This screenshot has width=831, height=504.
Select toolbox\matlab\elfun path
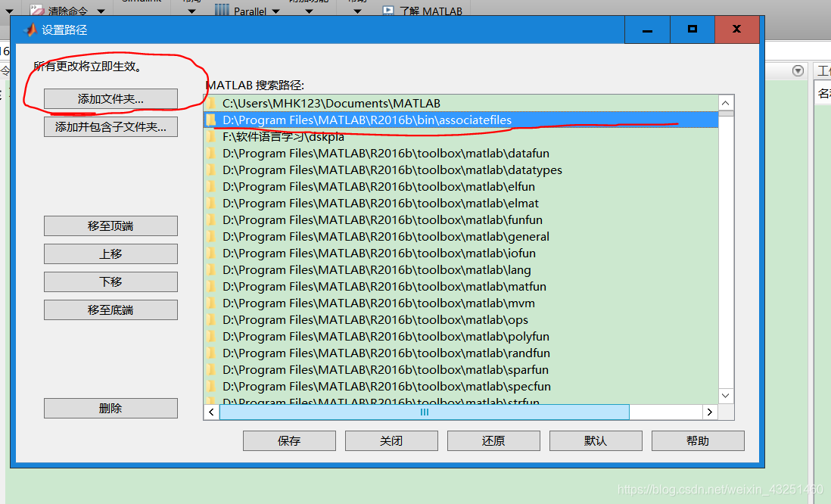461,187
